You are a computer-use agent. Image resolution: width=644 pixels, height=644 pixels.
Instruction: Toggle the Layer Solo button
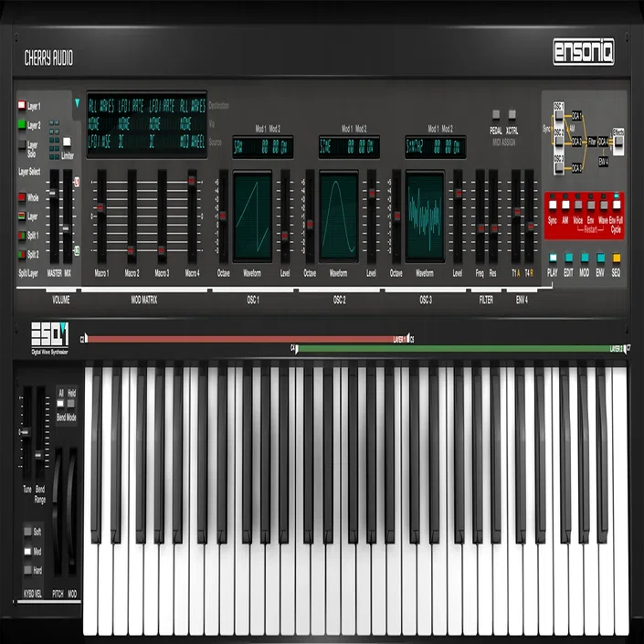click(22, 145)
